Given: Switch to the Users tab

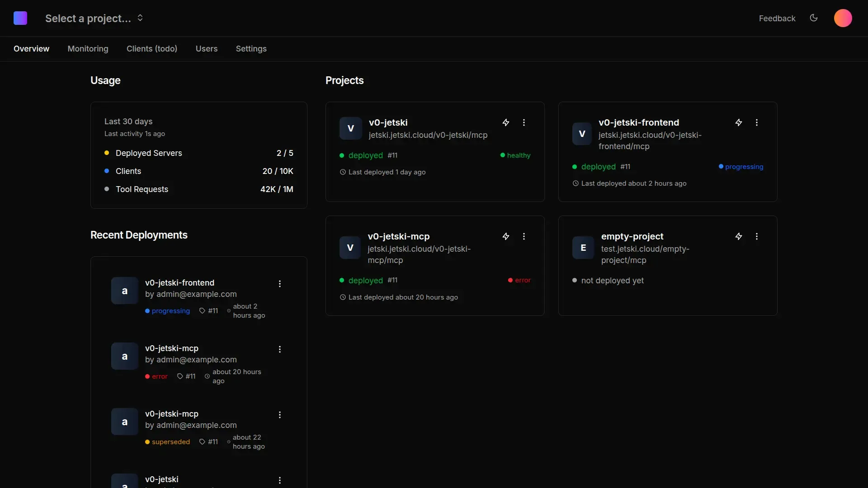Looking at the screenshot, I should (x=207, y=49).
